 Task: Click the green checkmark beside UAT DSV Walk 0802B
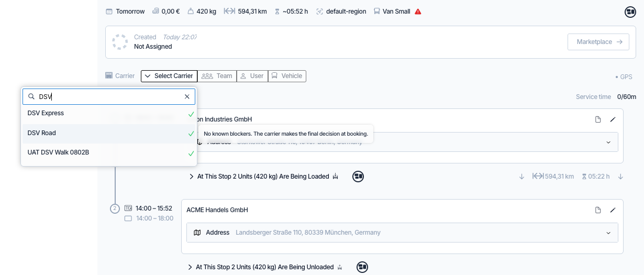click(x=191, y=153)
